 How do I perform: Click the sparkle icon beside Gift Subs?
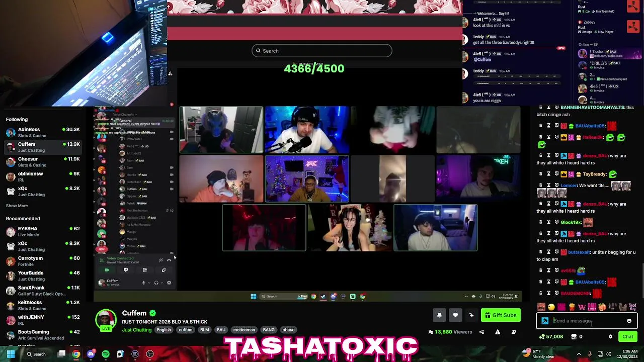471,315
